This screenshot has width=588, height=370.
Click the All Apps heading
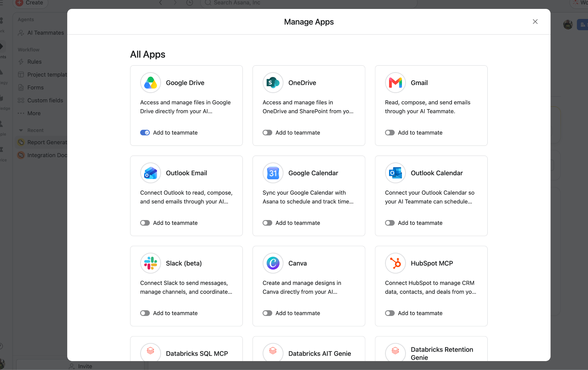click(x=148, y=54)
